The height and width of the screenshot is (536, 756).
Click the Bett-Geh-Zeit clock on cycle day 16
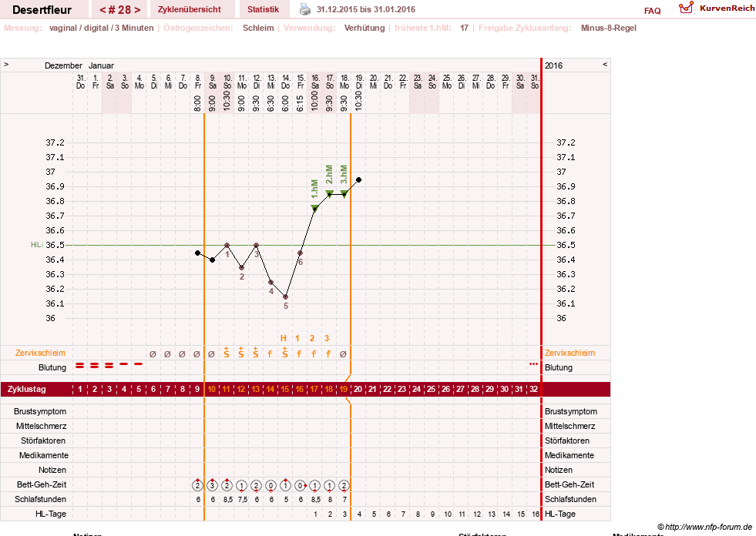point(301,486)
